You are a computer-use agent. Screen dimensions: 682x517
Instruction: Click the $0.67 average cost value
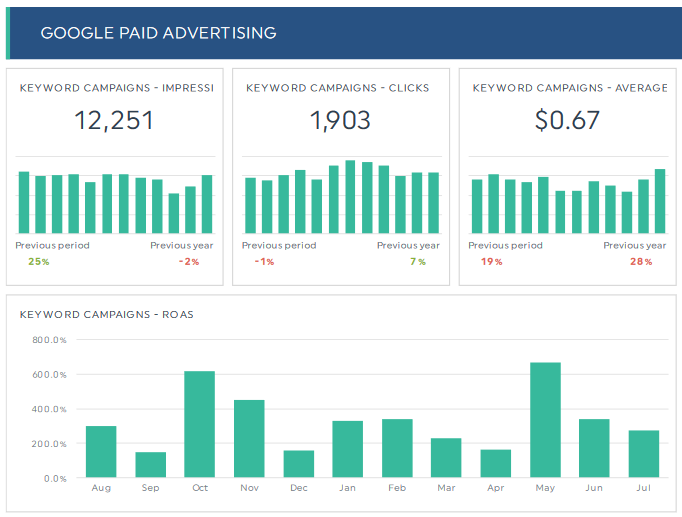point(567,121)
